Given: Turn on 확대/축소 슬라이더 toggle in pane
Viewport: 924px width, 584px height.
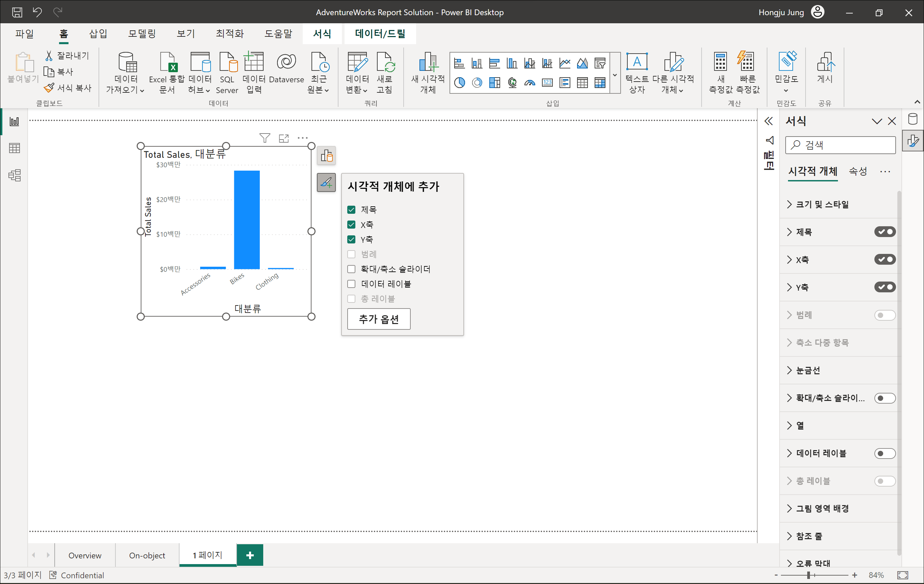Looking at the screenshot, I should point(885,398).
